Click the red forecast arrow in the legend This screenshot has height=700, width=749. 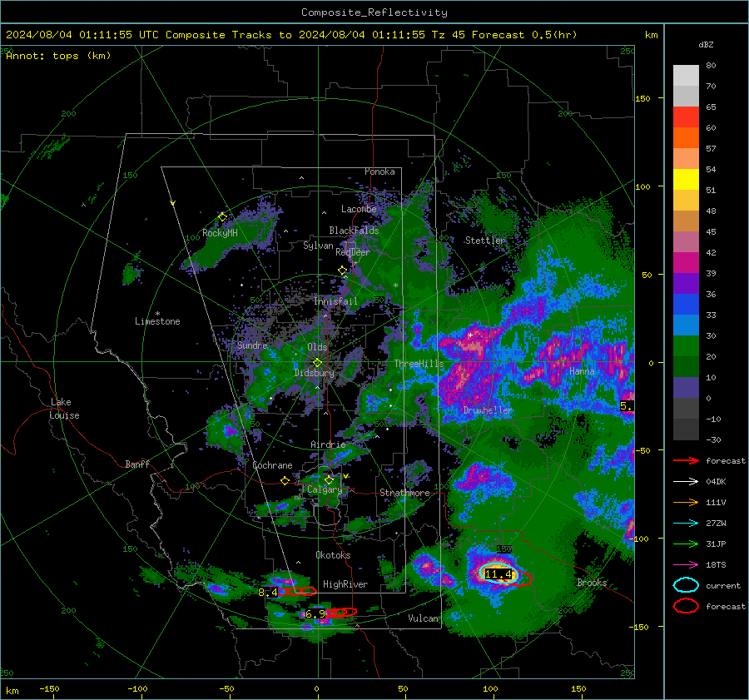[x=686, y=460]
